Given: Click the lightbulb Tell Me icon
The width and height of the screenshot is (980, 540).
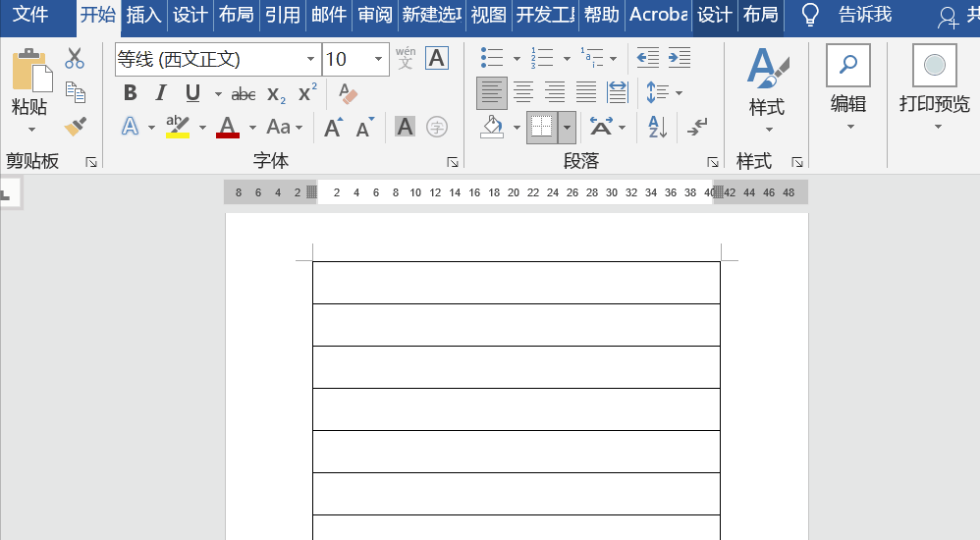Looking at the screenshot, I should point(810,15).
